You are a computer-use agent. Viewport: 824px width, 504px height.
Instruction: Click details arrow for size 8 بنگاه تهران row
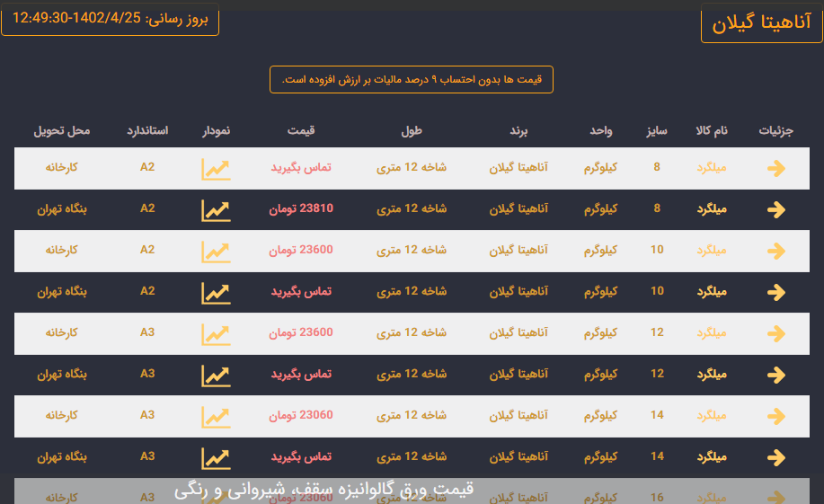(x=776, y=209)
